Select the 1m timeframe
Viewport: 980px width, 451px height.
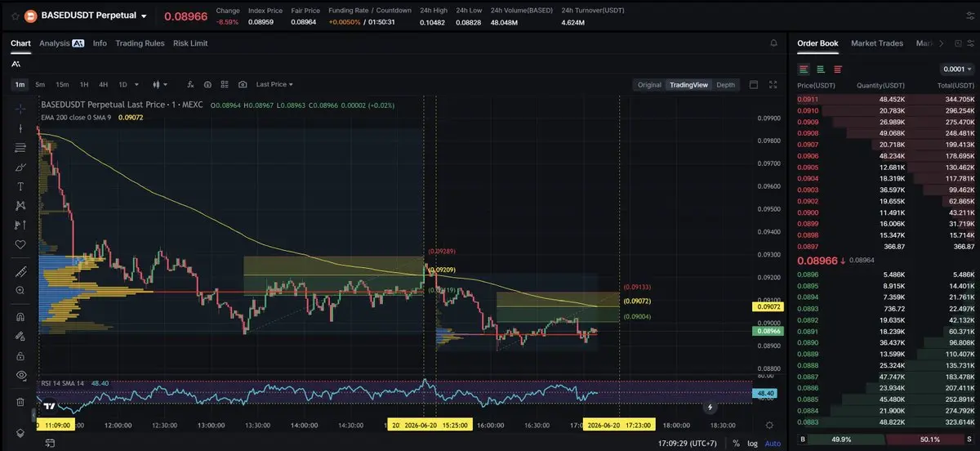tap(20, 84)
